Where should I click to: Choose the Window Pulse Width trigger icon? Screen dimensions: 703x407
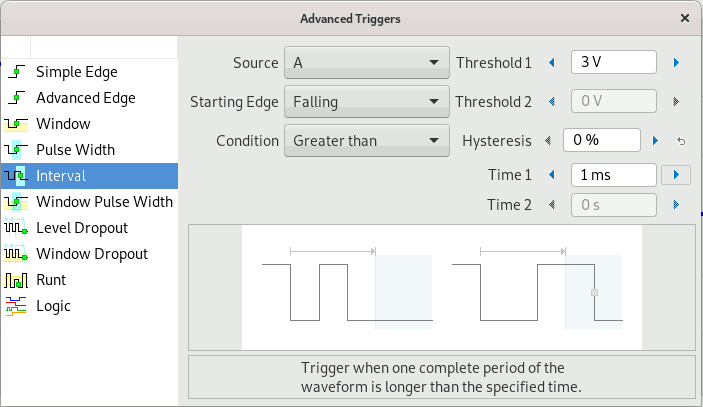16,202
